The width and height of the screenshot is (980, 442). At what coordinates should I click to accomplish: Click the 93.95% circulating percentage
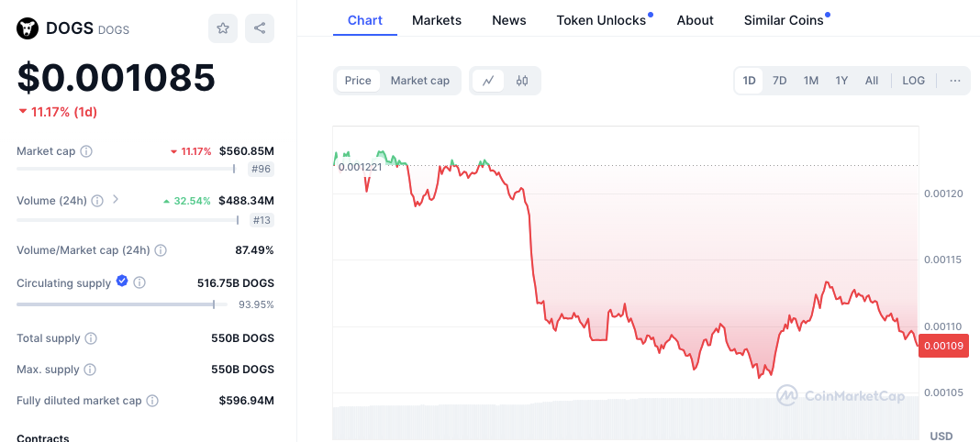pyautogui.click(x=256, y=304)
